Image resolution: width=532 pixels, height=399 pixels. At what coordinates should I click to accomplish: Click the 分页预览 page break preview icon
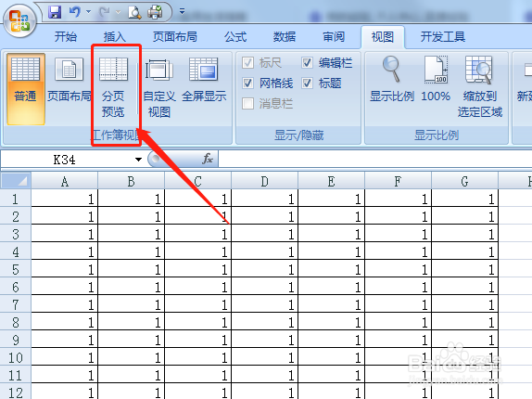pos(113,70)
